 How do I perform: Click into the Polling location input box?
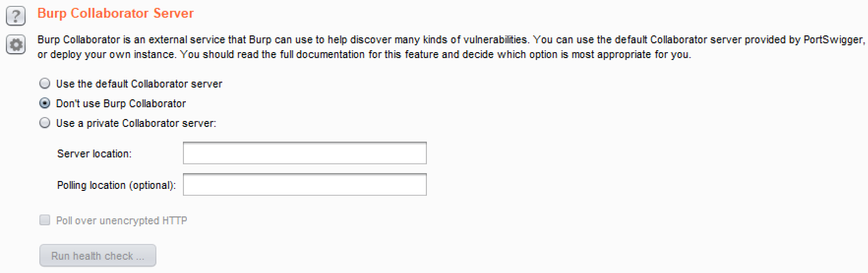click(x=304, y=185)
